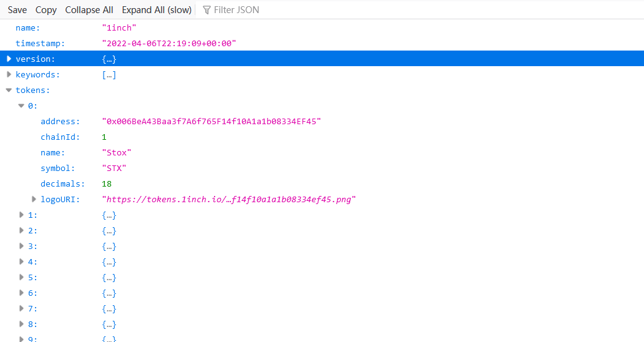Click the filter funnel icon
Image resolution: width=644 pixels, height=342 pixels.
tap(207, 10)
